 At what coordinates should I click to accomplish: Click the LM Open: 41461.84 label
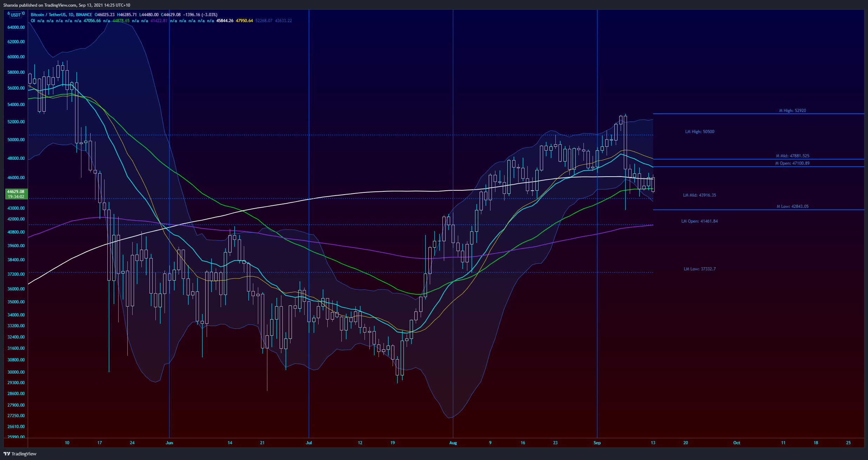coord(699,221)
